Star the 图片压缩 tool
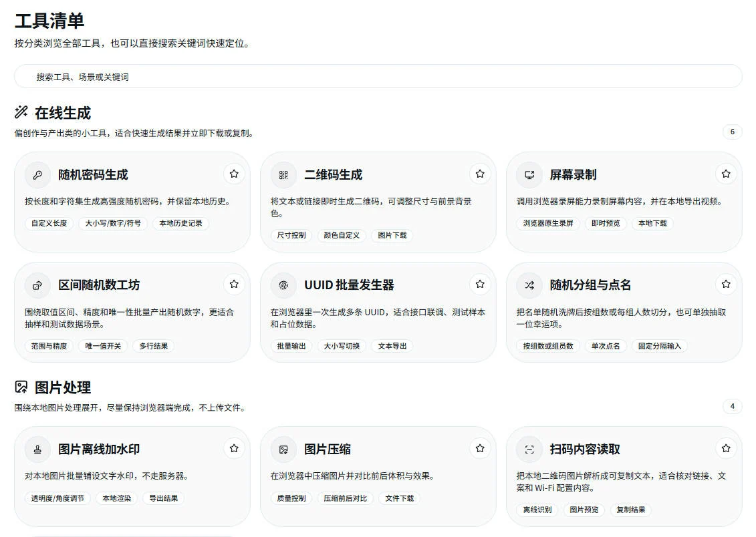The width and height of the screenshot is (756, 537). 479,448
